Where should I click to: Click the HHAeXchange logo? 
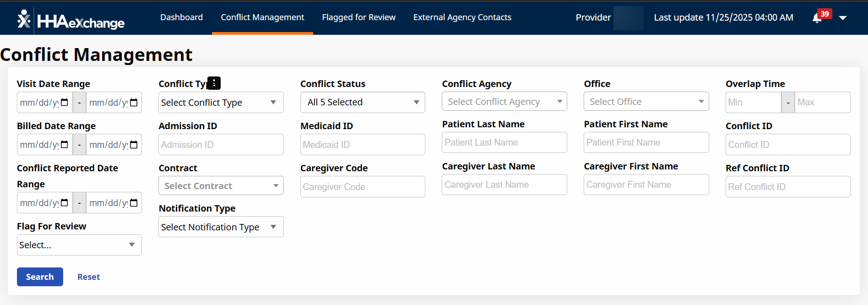point(71,20)
